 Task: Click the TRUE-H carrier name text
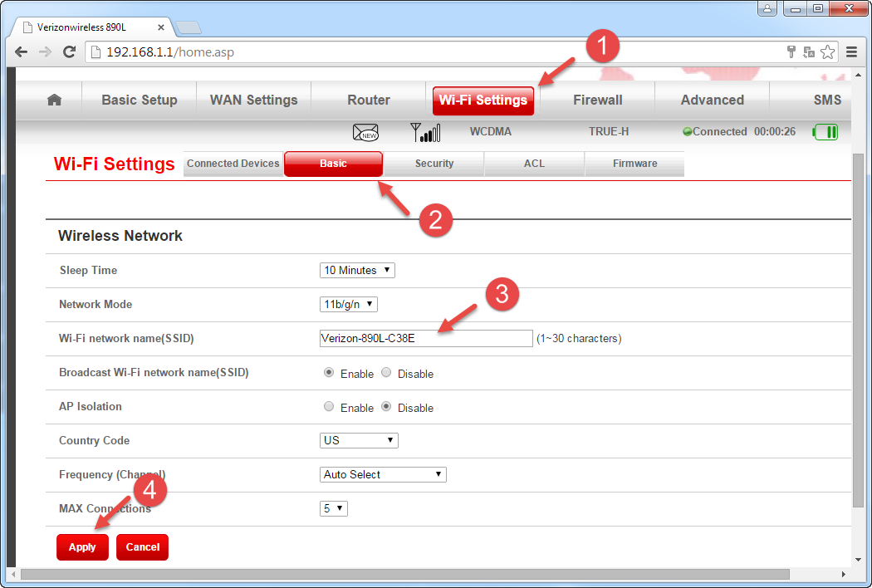pyautogui.click(x=609, y=132)
